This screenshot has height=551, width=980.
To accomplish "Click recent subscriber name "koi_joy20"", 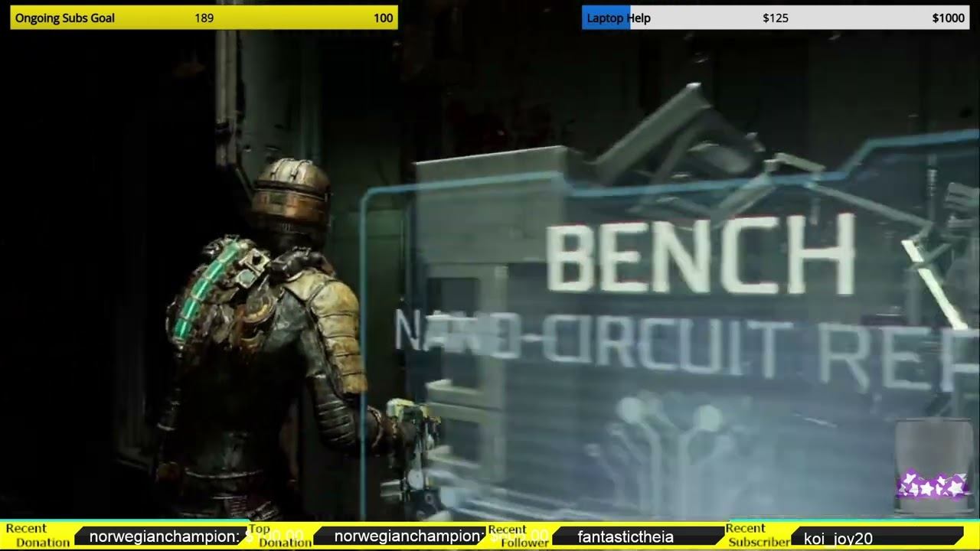I will coord(838,539).
